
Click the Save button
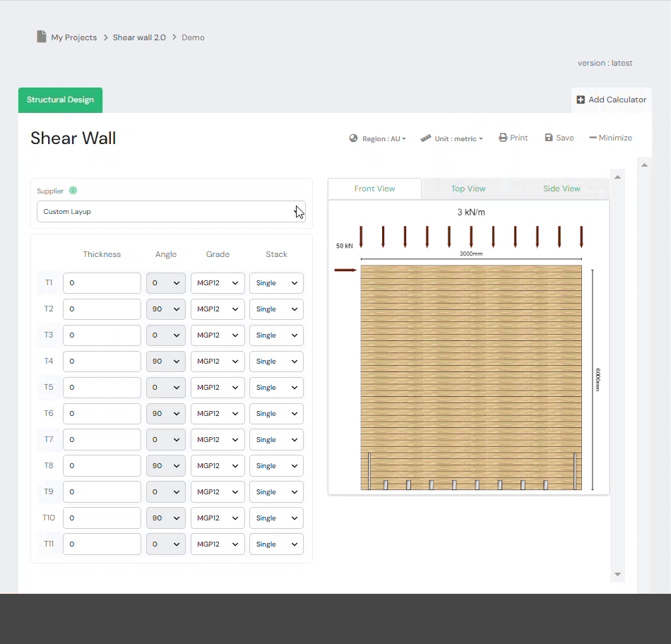pos(559,138)
